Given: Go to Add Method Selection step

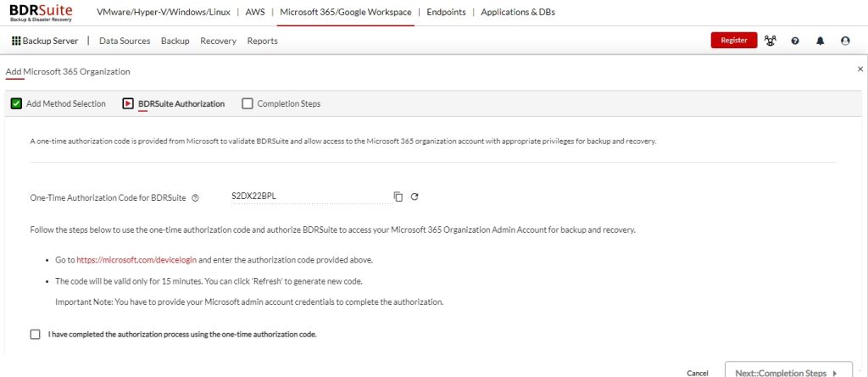Looking at the screenshot, I should pyautogui.click(x=58, y=103).
